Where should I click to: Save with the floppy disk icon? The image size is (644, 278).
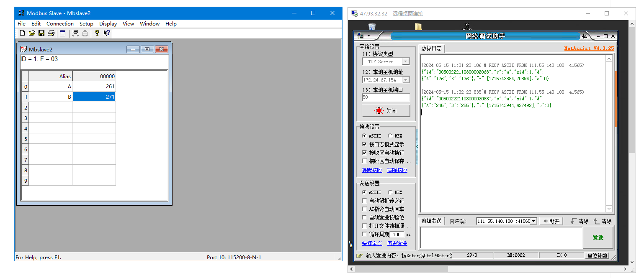click(41, 33)
